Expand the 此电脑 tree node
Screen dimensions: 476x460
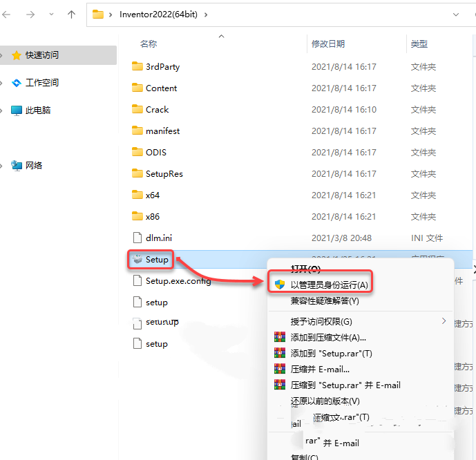[x=1, y=111]
